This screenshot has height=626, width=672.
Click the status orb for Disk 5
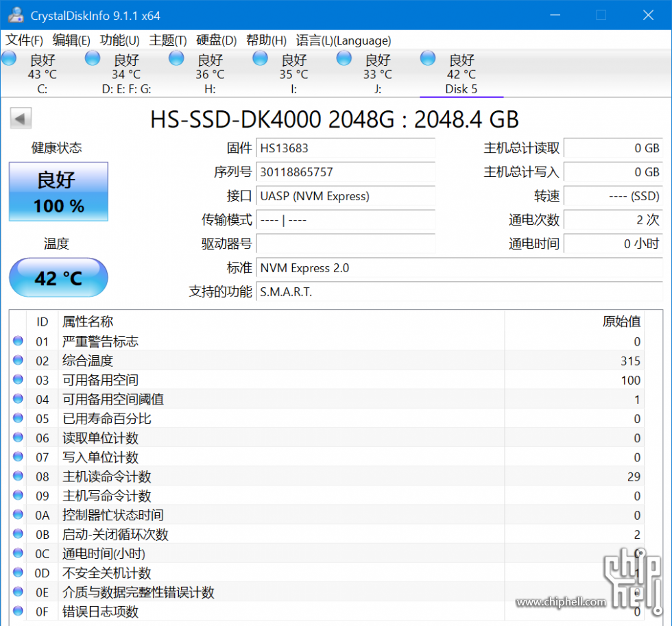point(428,58)
